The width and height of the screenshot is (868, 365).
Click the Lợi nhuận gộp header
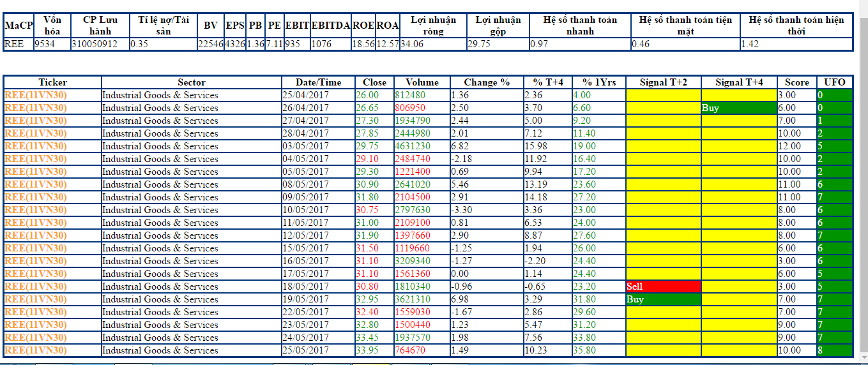(x=498, y=26)
